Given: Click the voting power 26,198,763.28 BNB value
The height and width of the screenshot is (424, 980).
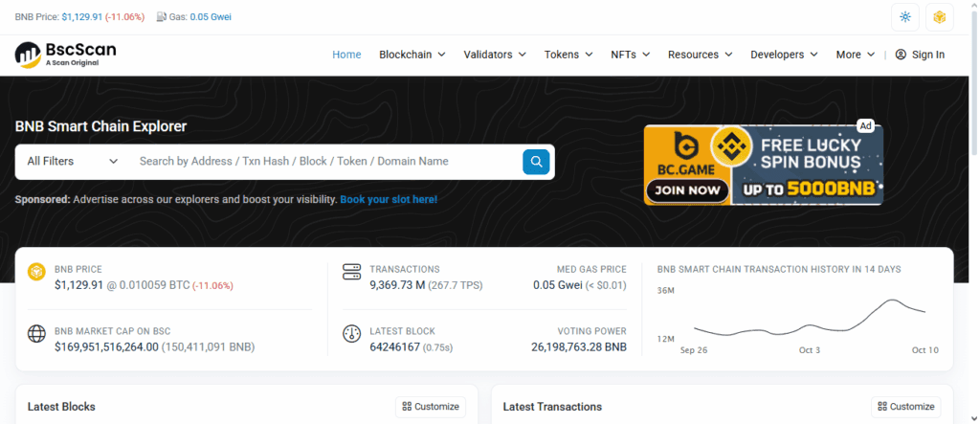Looking at the screenshot, I should click(579, 346).
